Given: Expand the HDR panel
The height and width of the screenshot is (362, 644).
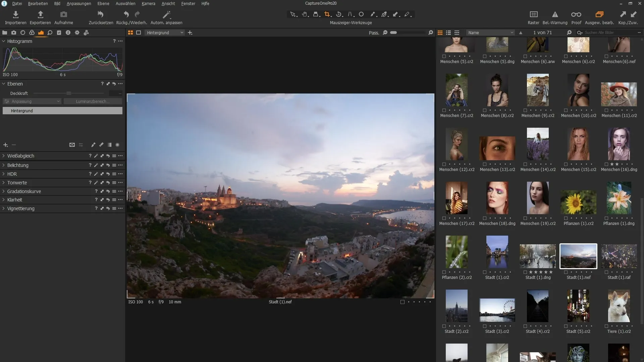Looking at the screenshot, I should pyautogui.click(x=4, y=174).
